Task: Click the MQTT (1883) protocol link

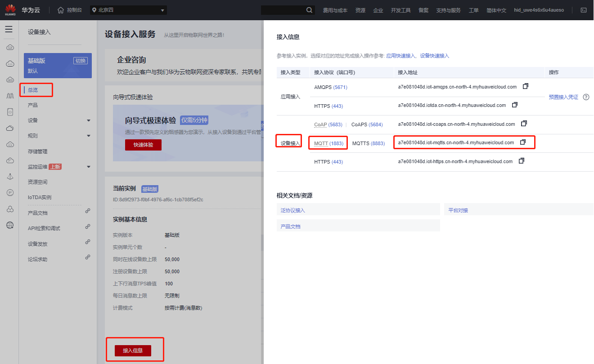Action: pos(328,143)
